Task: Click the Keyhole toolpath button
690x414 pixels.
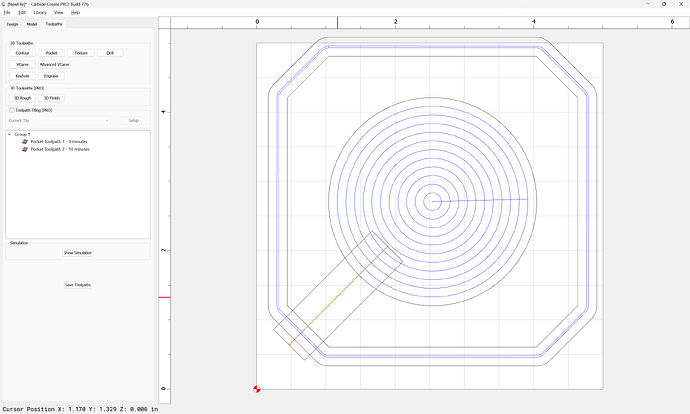Action: (x=22, y=76)
